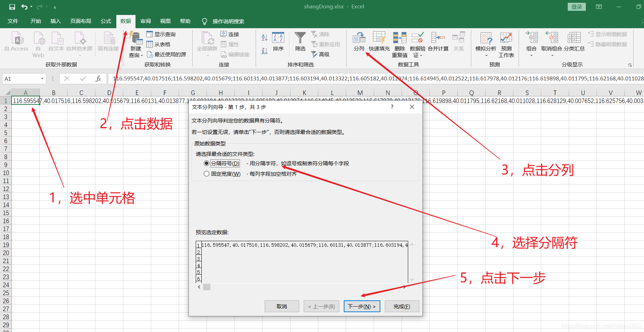Switch to the 公式 tab

coord(106,21)
